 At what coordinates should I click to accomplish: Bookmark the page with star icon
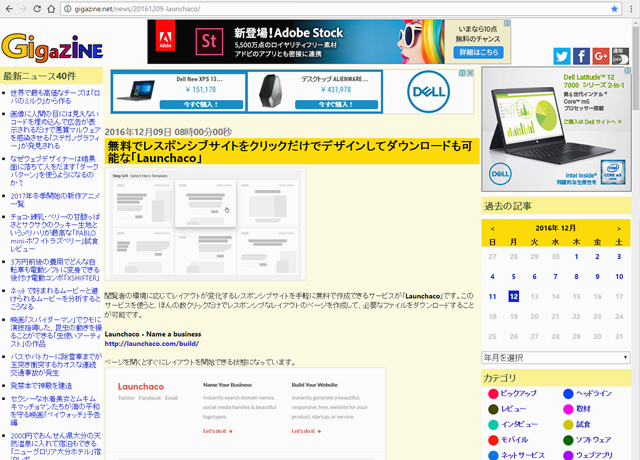click(615, 9)
